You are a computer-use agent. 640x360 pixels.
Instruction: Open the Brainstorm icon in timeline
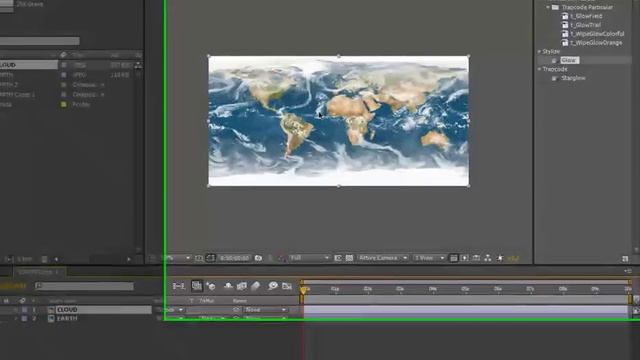point(273,286)
